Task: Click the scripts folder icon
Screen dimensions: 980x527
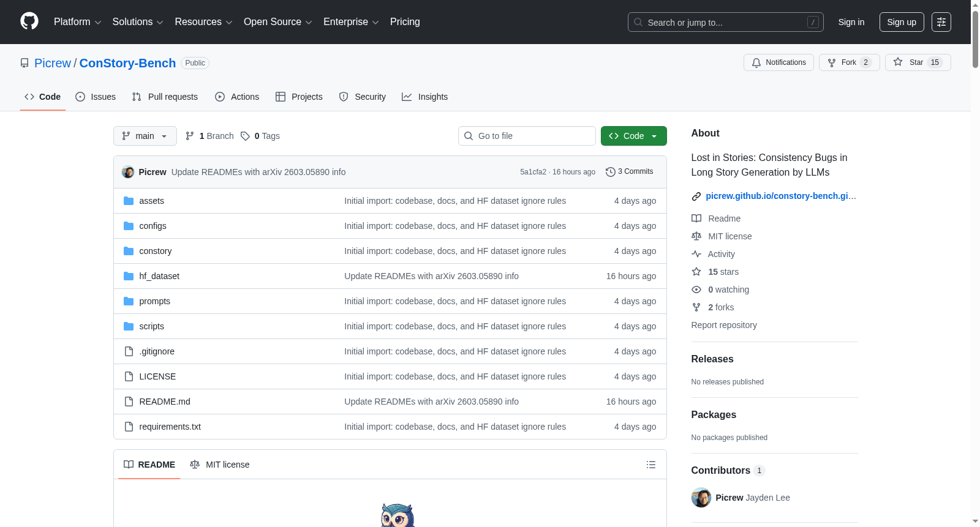Action: pos(129,326)
